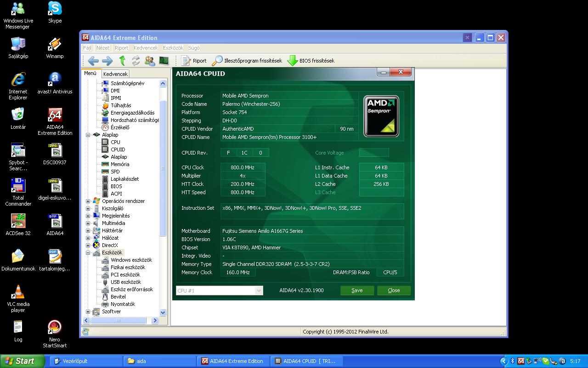
Task: Expand the Operációs rendszer node
Action: 88,201
